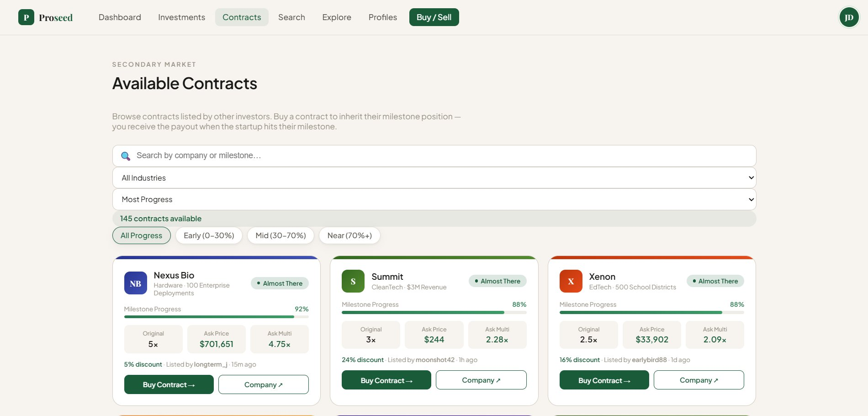Click Xenon milestone progress bar

pos(652,312)
